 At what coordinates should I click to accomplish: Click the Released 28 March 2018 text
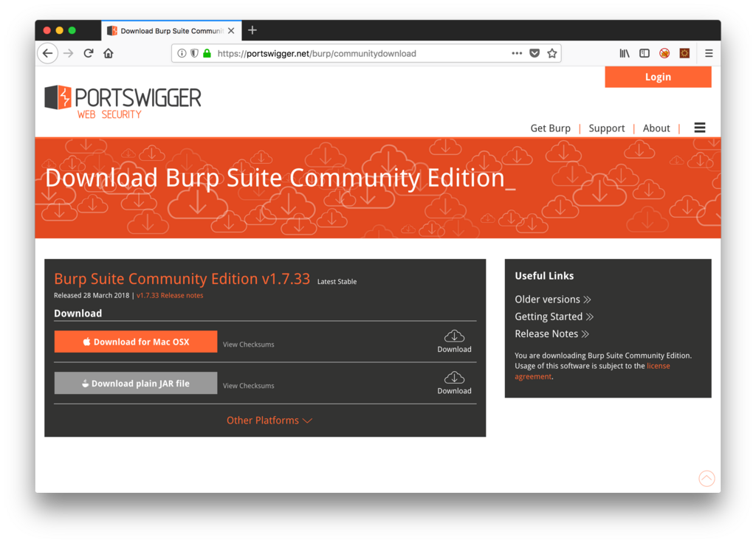(92, 295)
